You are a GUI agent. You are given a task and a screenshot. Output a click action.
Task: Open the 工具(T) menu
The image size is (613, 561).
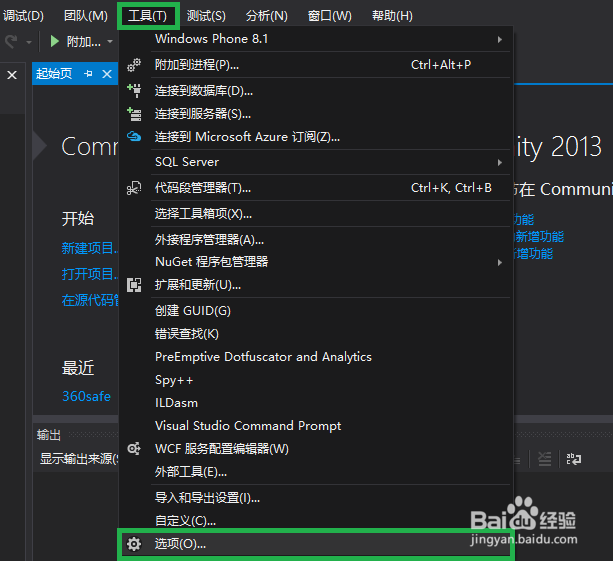coord(148,16)
